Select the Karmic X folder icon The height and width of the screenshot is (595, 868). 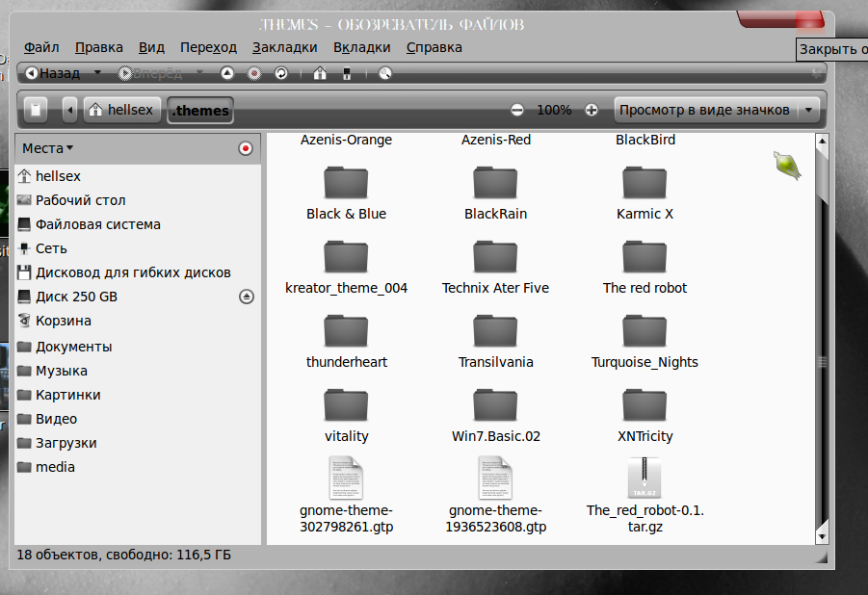pos(644,183)
